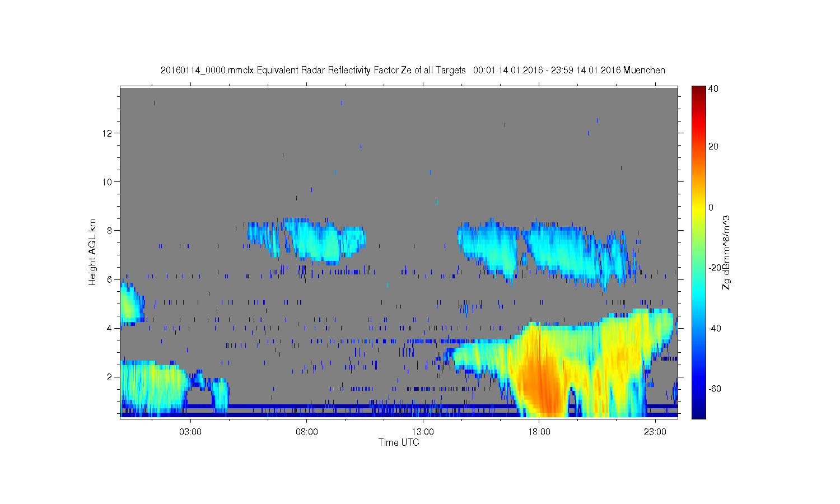Click the plot title starting with 20160114_0000.mmclx

point(413,70)
